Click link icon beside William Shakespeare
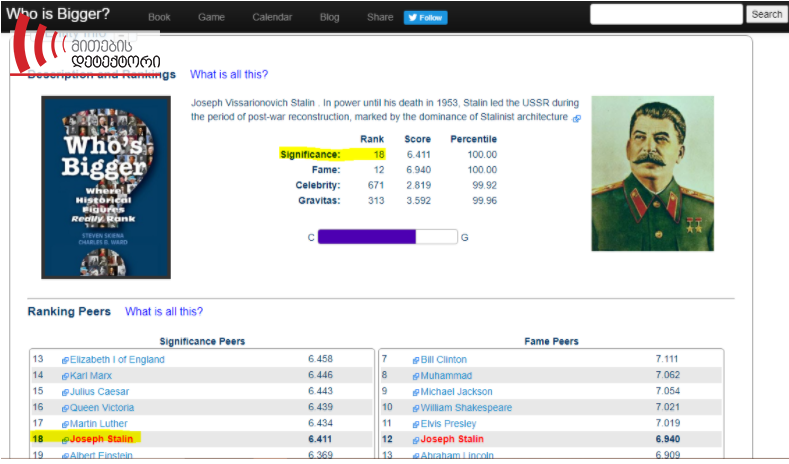This screenshot has width=789, height=464. (416, 409)
